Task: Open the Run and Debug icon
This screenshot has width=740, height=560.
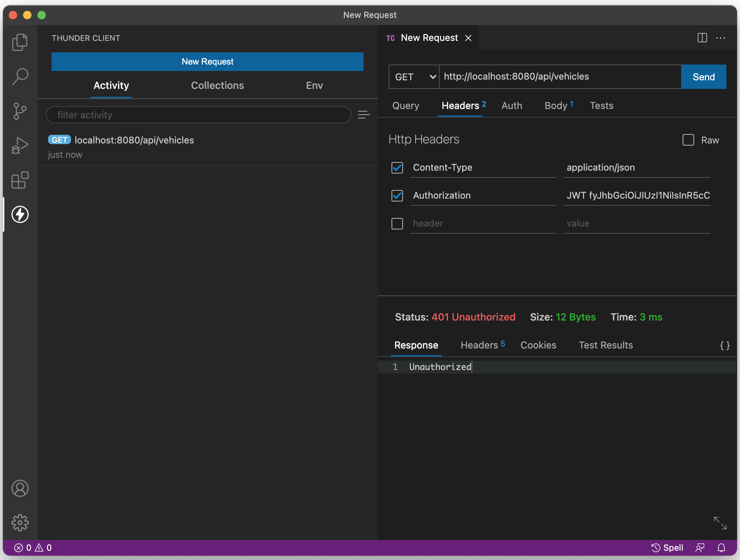Action: click(x=20, y=146)
